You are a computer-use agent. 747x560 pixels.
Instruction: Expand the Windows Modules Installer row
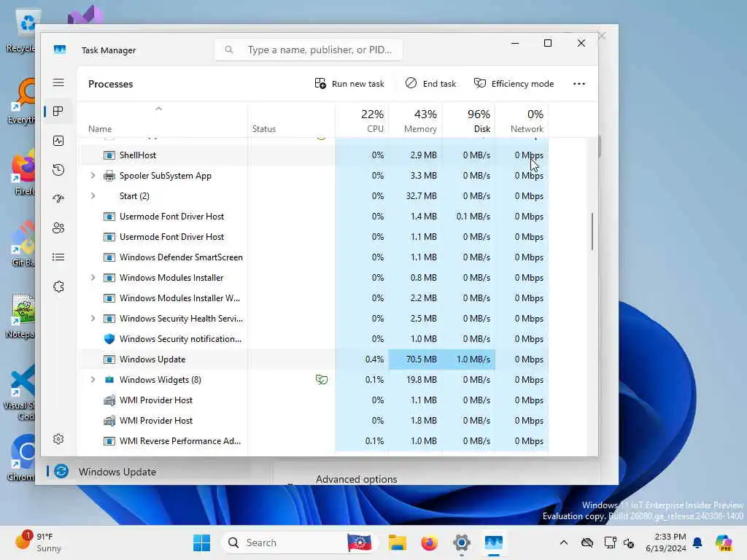pyautogui.click(x=93, y=278)
